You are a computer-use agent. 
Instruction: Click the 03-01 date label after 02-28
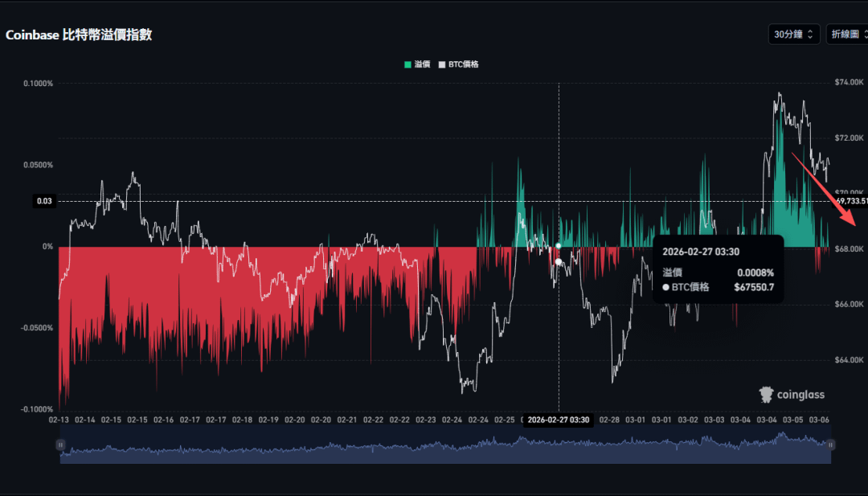[x=636, y=420]
